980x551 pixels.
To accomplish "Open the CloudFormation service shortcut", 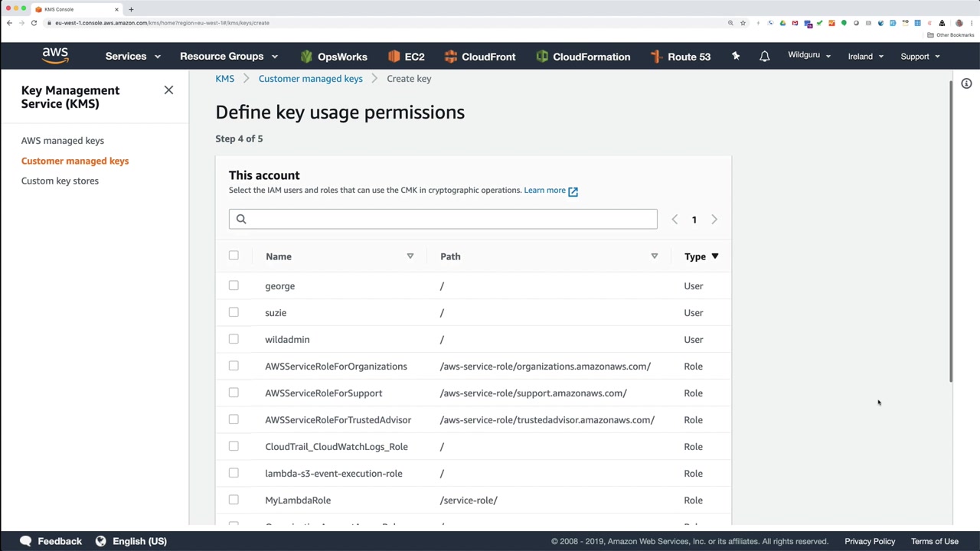I will point(583,57).
